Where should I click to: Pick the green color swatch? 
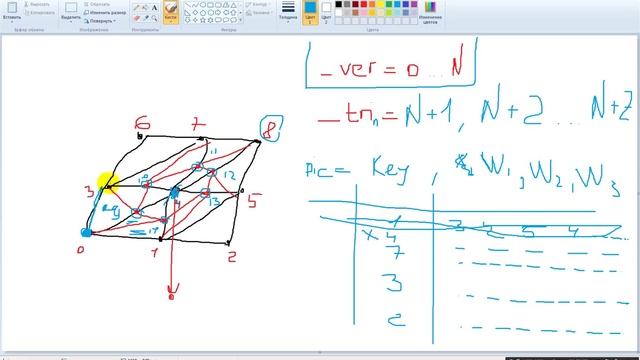(x=389, y=5)
